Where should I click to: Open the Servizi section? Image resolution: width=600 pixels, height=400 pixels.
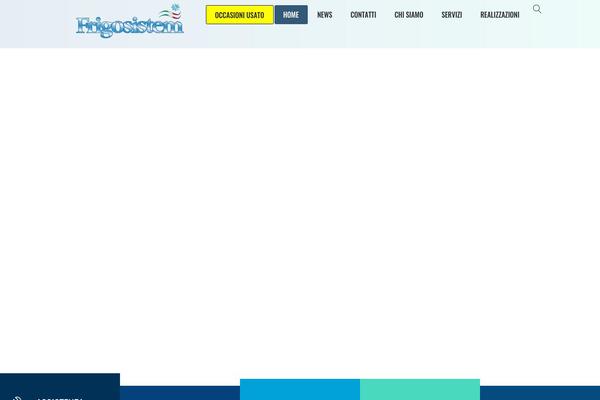tap(452, 15)
